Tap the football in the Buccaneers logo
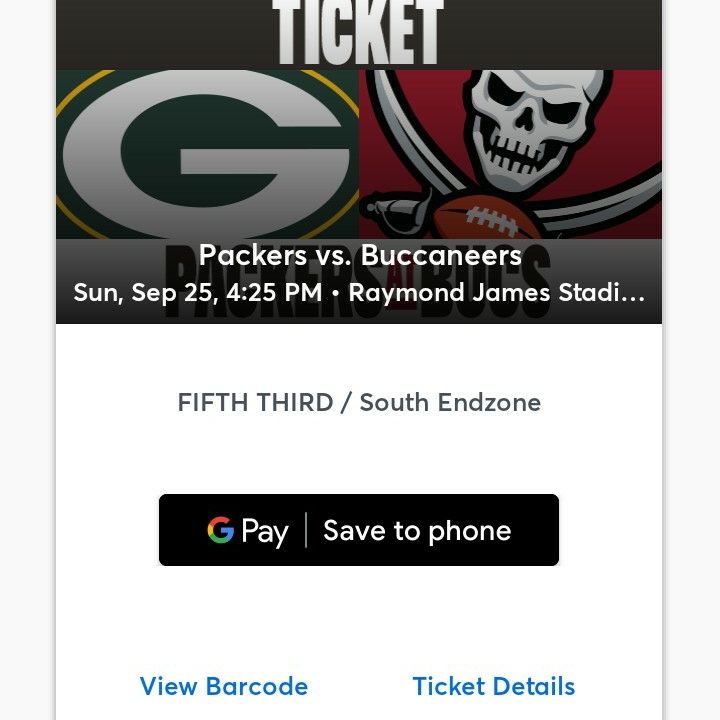 point(486,218)
